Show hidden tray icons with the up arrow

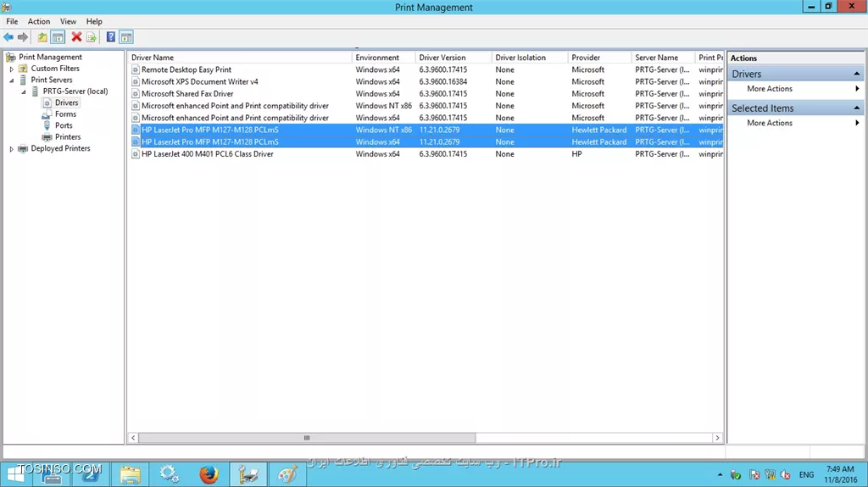click(x=720, y=475)
